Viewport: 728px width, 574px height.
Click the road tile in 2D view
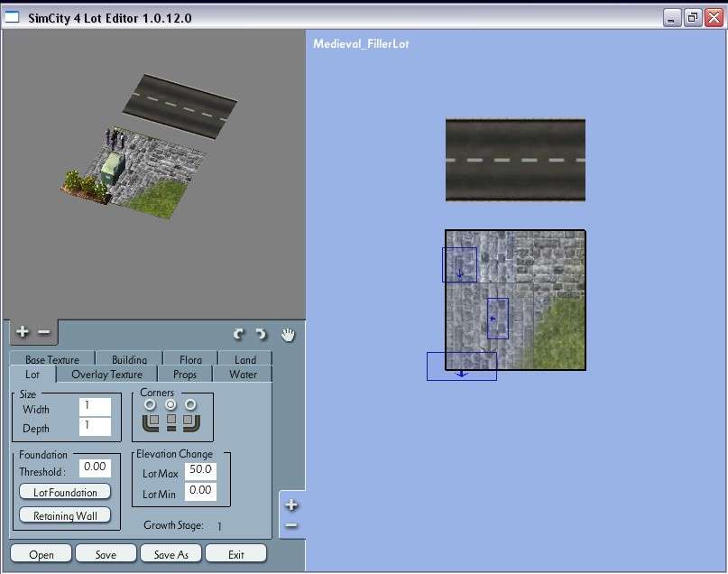pos(515,160)
